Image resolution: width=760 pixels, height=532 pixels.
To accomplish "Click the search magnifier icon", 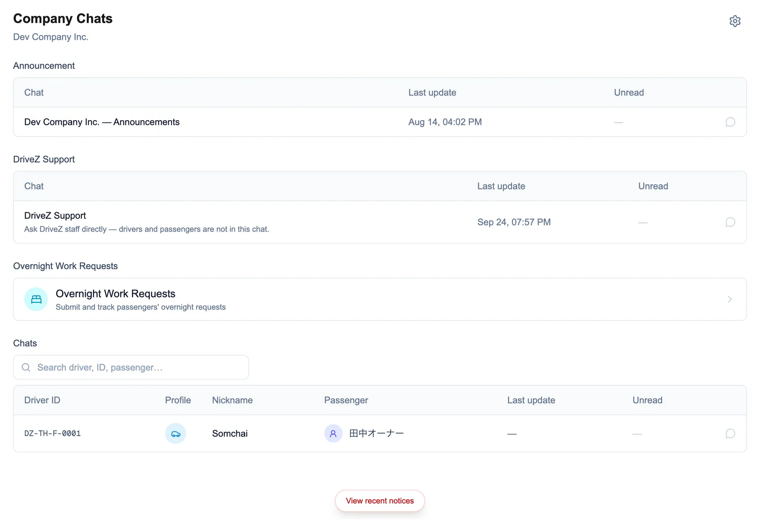I will [26, 367].
